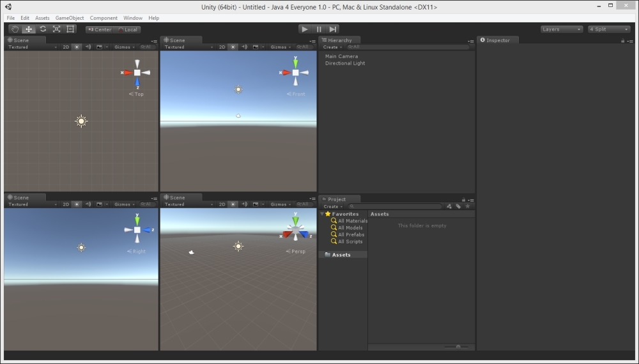This screenshot has width=639, height=364.
Task: Toggle 2D mode in the Top scene view
Action: [66, 47]
